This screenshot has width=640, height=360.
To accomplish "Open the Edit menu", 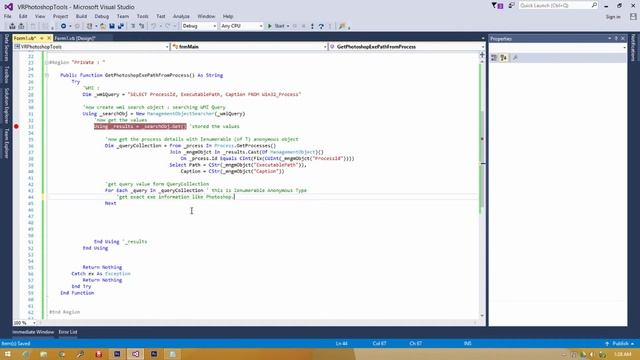I will tap(23, 16).
